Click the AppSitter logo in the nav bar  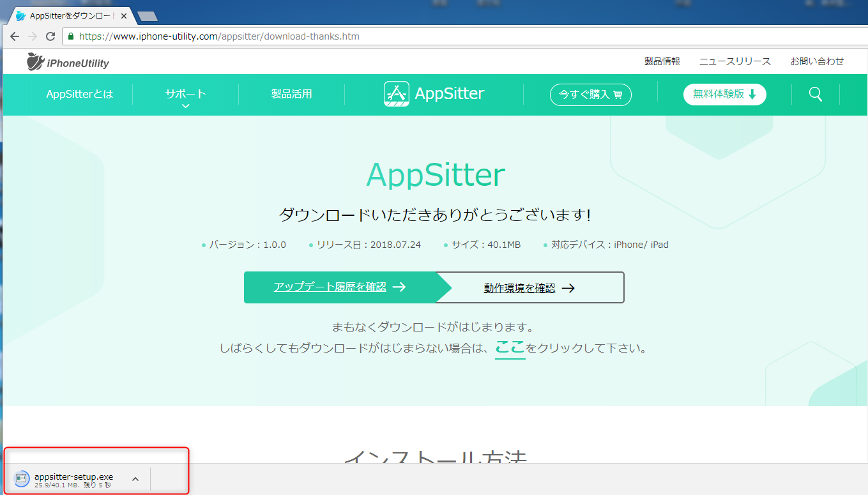click(x=434, y=94)
